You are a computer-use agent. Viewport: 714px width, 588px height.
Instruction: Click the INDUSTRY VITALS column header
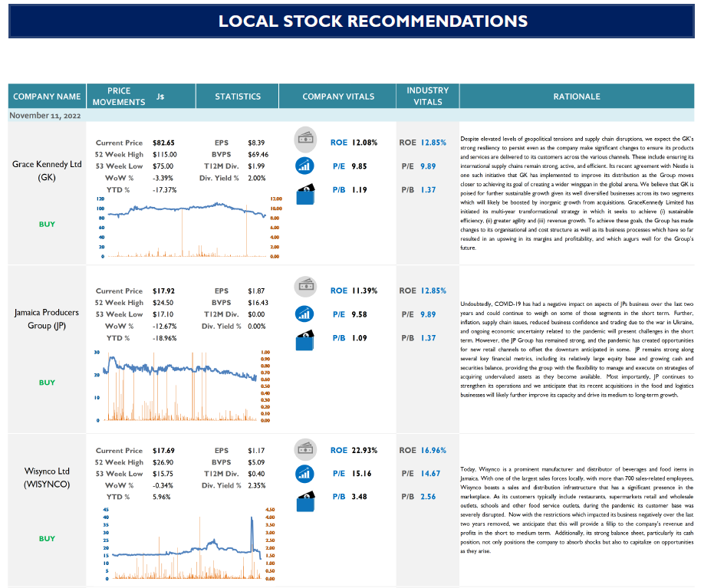pyautogui.click(x=428, y=97)
